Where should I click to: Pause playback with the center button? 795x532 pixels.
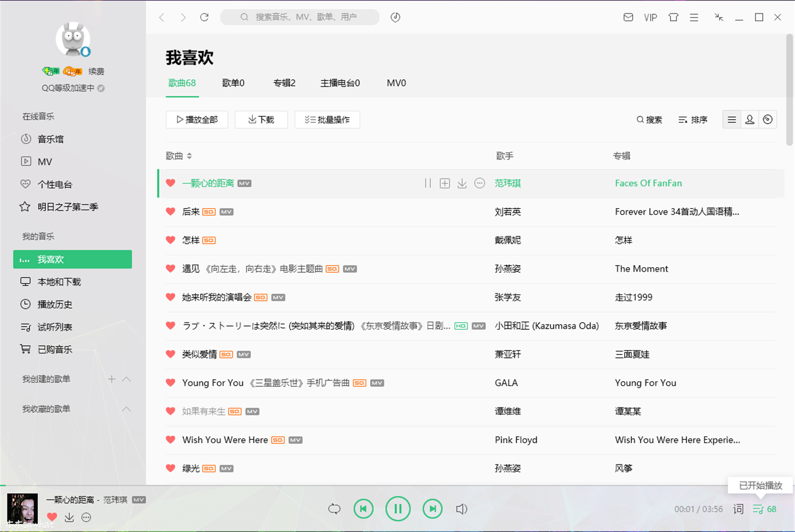398,509
